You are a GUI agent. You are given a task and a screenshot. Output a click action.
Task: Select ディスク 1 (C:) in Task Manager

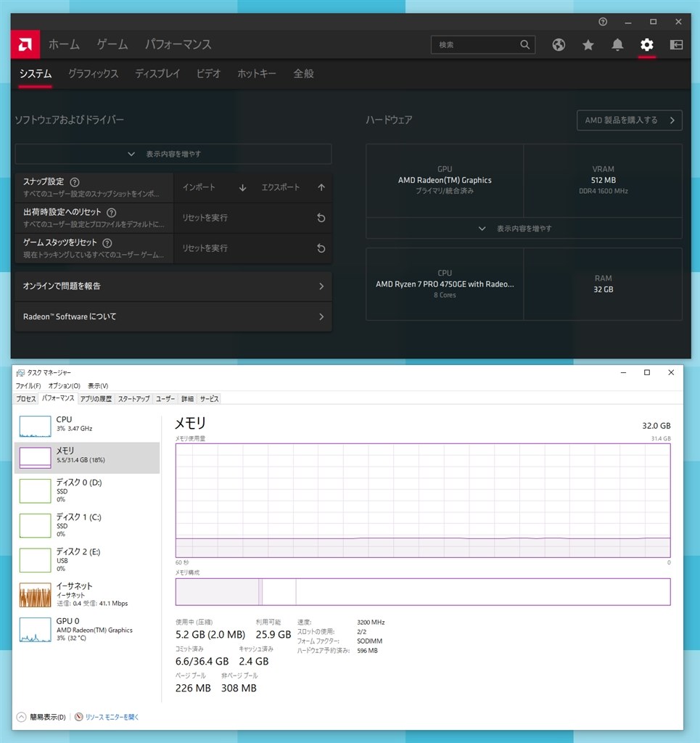[87, 525]
